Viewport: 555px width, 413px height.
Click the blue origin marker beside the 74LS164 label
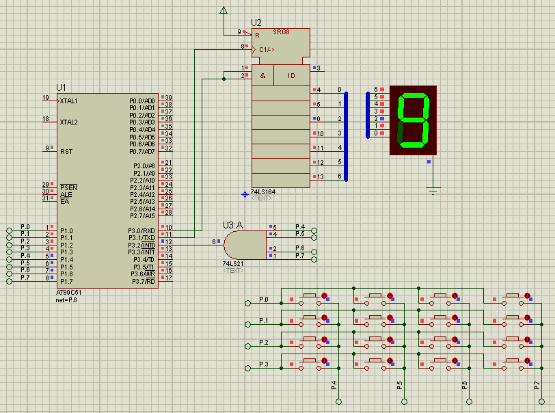245,195
